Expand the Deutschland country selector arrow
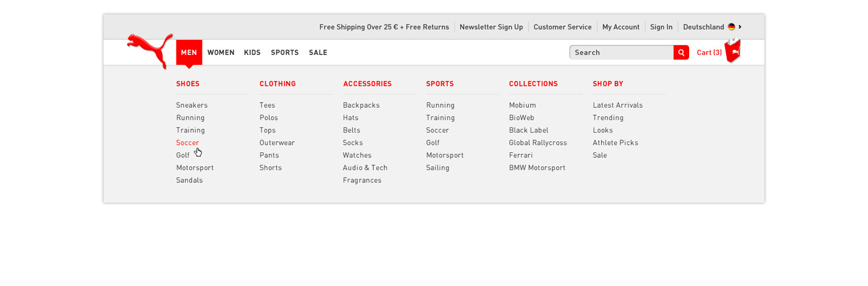The image size is (868, 286). click(740, 27)
